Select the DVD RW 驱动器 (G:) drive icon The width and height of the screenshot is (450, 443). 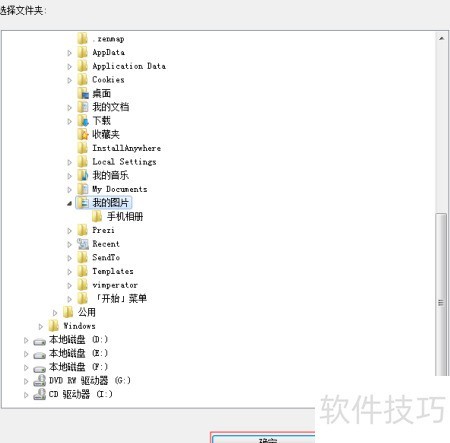tap(39, 381)
